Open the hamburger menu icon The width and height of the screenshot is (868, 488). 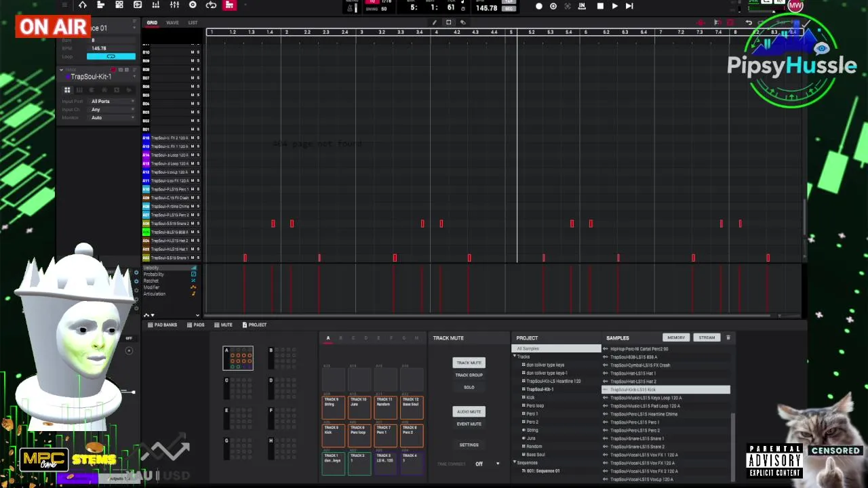[x=64, y=5]
